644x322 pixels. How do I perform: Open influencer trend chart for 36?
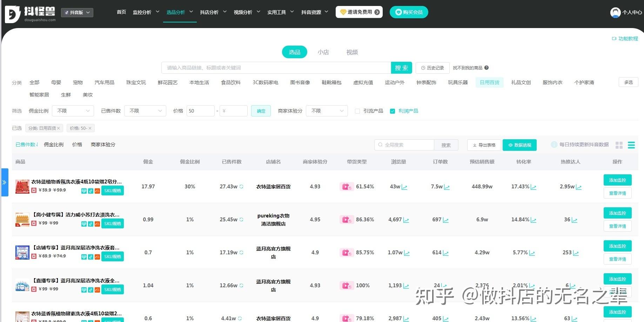pyautogui.click(x=575, y=220)
